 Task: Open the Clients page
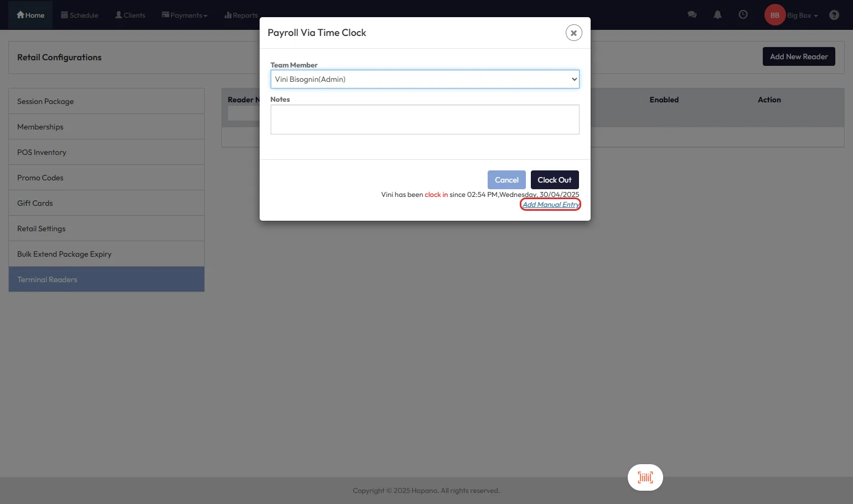pos(130,15)
